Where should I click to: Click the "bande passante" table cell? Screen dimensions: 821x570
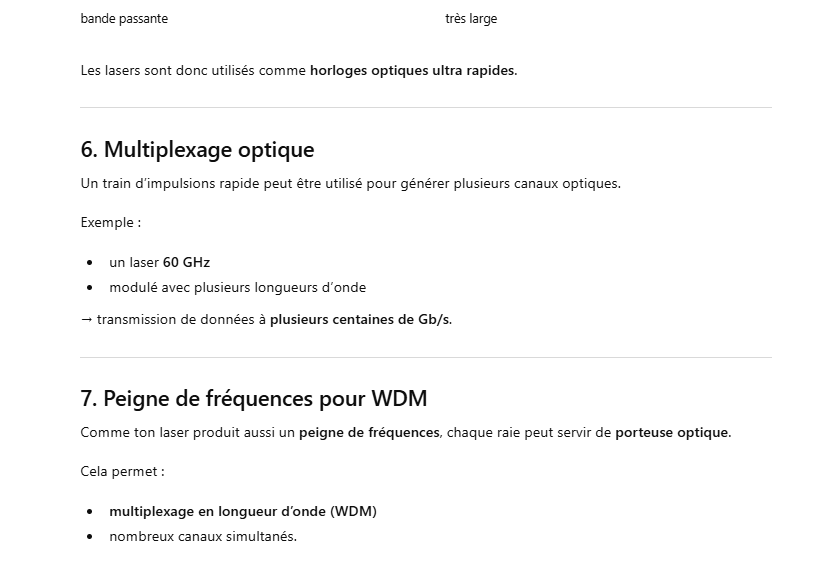[124, 19]
